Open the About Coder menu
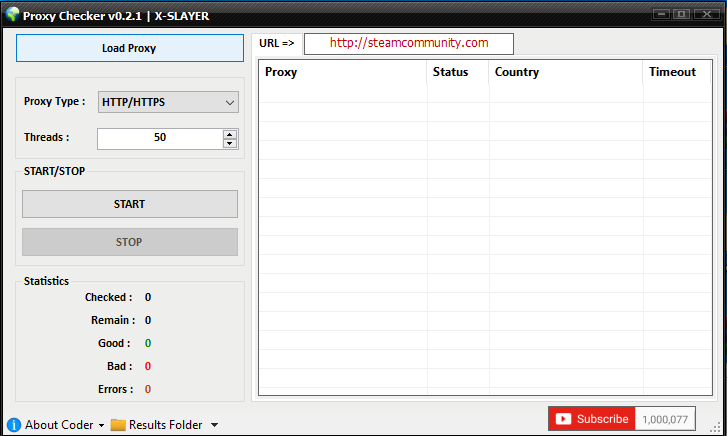The height and width of the screenshot is (436, 727). click(59, 425)
